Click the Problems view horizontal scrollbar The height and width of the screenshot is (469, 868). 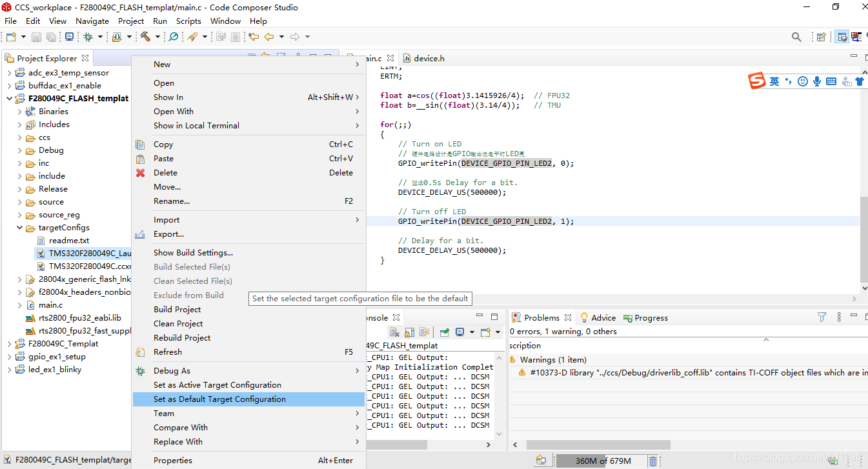(x=598, y=445)
